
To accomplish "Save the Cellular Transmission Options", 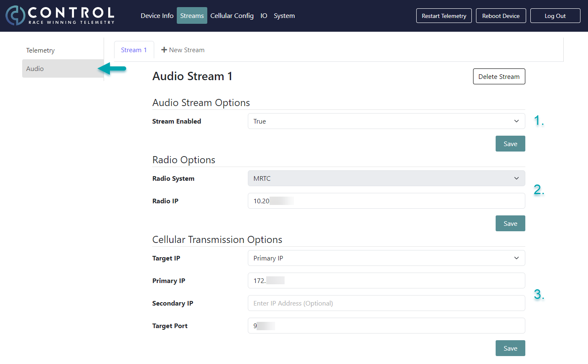I will point(510,348).
